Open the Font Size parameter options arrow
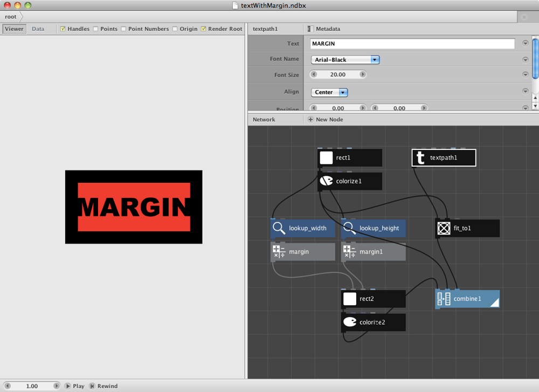This screenshot has width=539, height=392. 525,74
